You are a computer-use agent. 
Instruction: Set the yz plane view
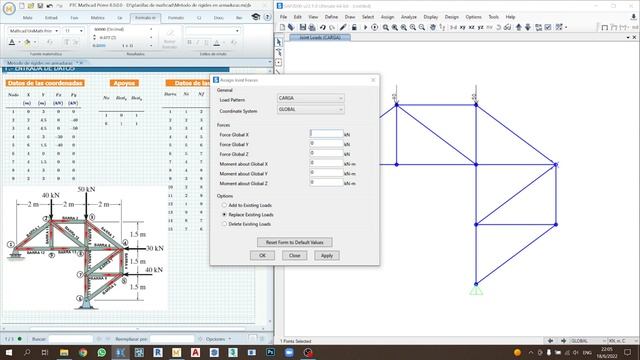(x=480, y=27)
